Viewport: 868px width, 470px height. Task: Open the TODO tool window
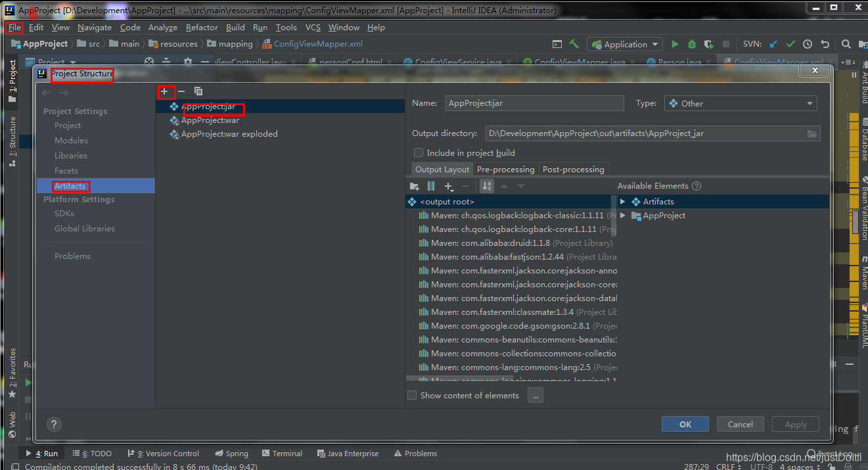(x=92, y=454)
